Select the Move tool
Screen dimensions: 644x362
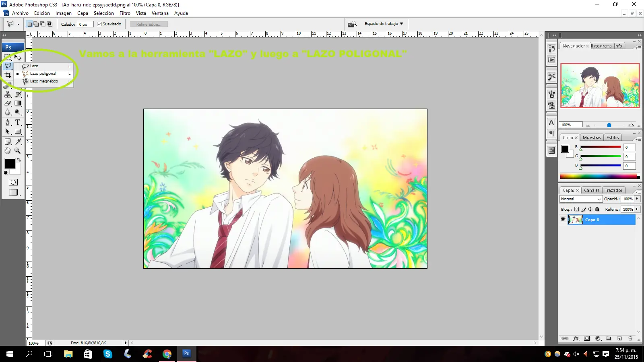pyautogui.click(x=18, y=58)
